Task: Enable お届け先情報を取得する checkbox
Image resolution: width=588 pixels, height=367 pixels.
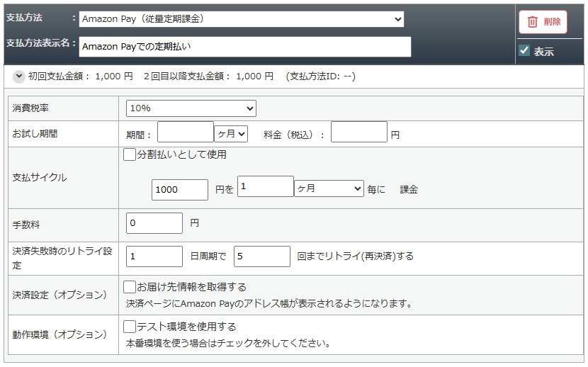Action: tap(130, 287)
